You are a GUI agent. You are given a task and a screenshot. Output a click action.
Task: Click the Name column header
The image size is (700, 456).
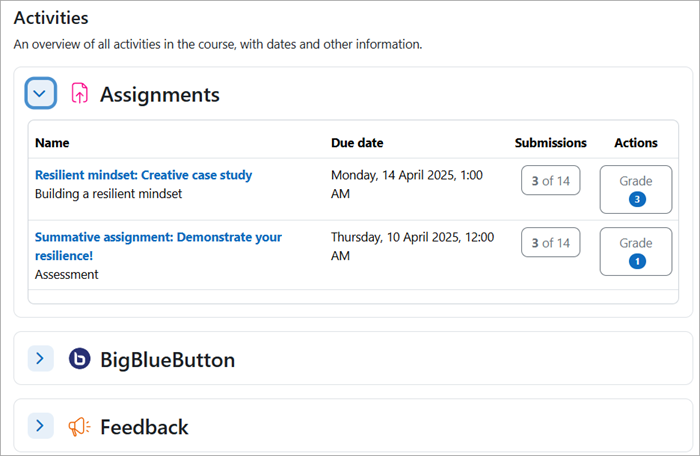[x=52, y=143]
